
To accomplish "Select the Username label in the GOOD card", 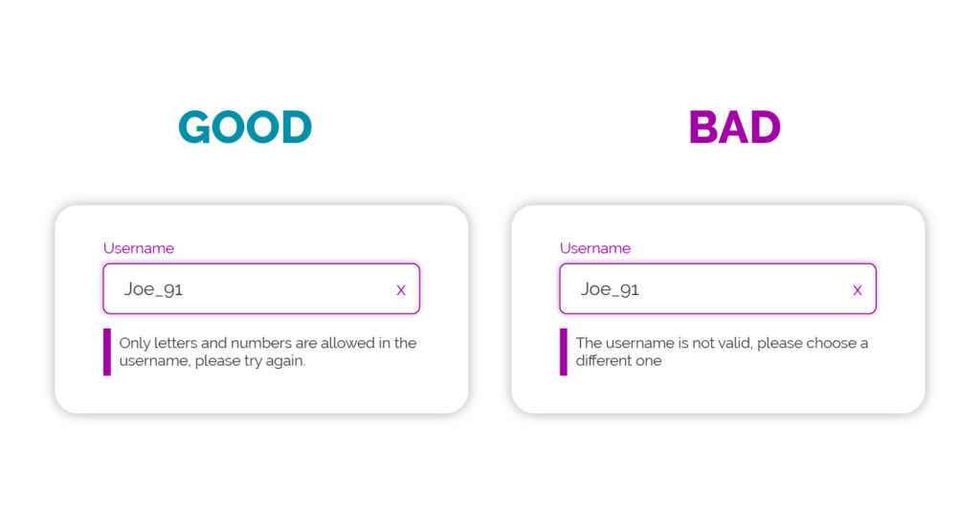I will (x=139, y=248).
